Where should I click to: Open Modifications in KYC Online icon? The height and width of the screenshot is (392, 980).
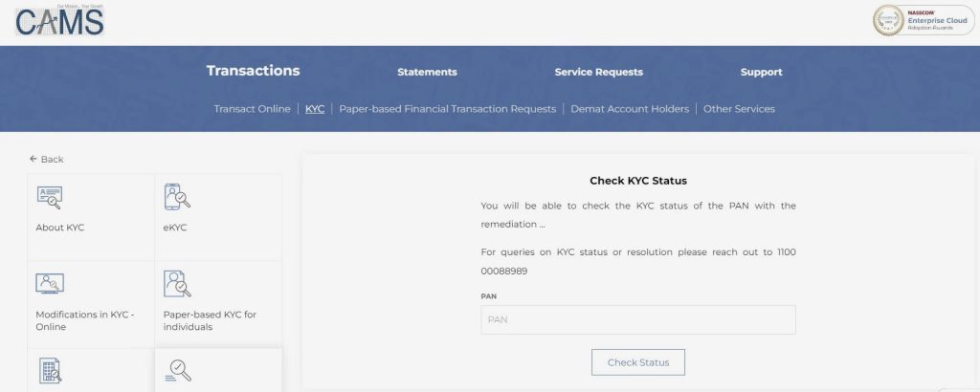pos(50,283)
